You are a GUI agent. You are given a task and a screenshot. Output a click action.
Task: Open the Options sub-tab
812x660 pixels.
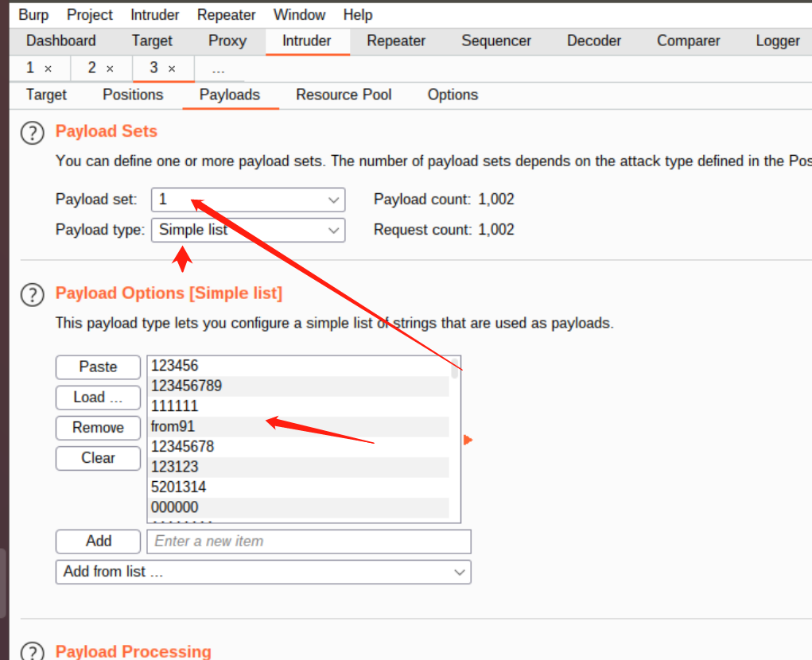coord(453,95)
